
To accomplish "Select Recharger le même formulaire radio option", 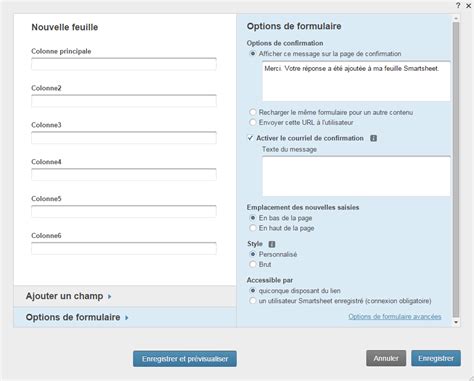I will (x=253, y=112).
